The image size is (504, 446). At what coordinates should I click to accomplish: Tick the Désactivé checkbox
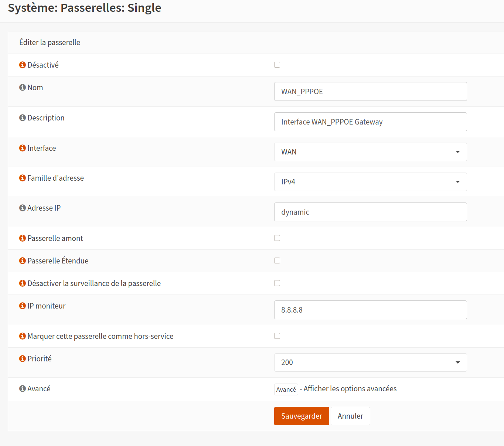pos(277,65)
